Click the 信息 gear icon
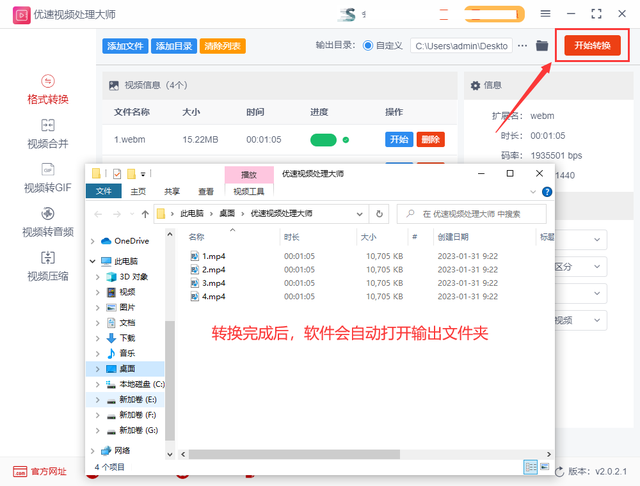The height and width of the screenshot is (486, 640). click(475, 86)
